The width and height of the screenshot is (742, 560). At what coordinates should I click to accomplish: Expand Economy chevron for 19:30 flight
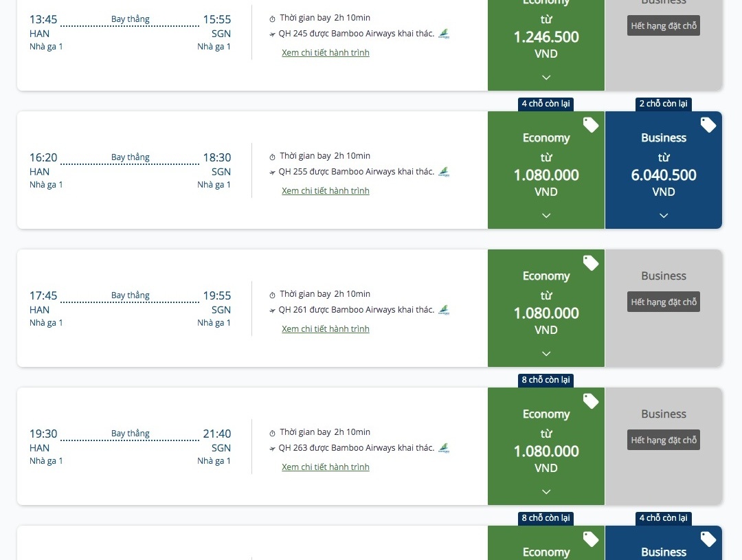click(546, 491)
